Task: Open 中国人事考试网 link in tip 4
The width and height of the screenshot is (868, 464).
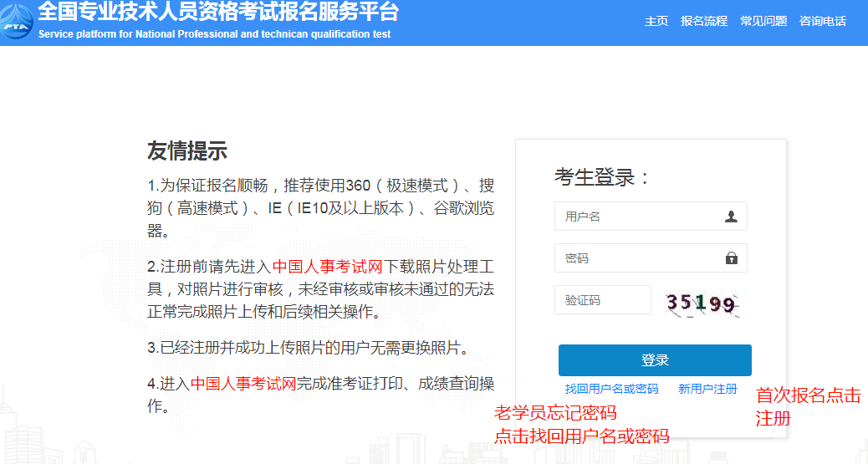Action: [x=243, y=384]
